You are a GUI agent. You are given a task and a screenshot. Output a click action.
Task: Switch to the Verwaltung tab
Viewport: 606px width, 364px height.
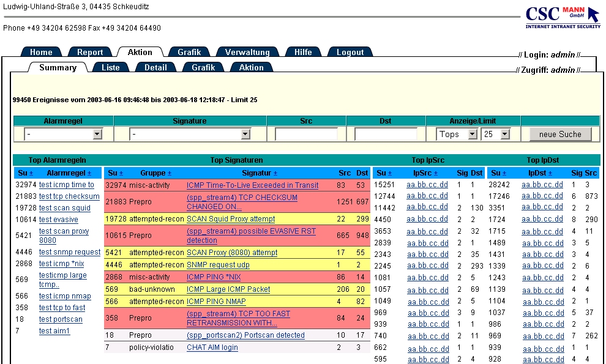[247, 52]
